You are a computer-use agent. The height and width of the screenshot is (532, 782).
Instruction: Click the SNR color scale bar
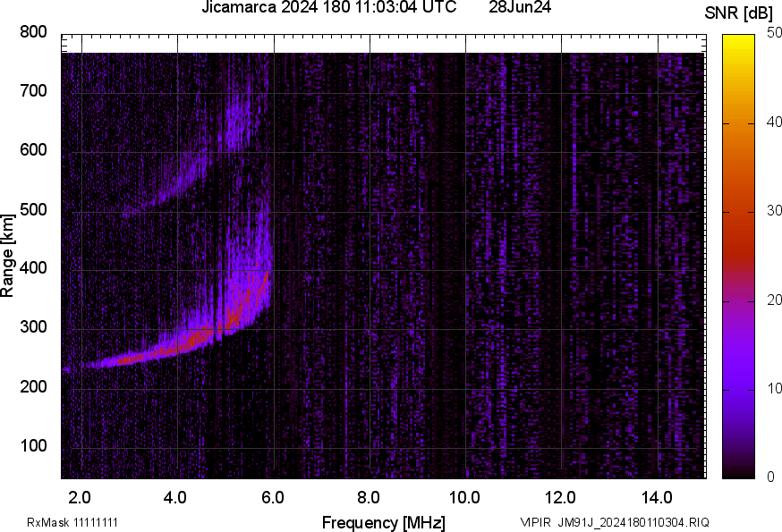[x=739, y=257]
